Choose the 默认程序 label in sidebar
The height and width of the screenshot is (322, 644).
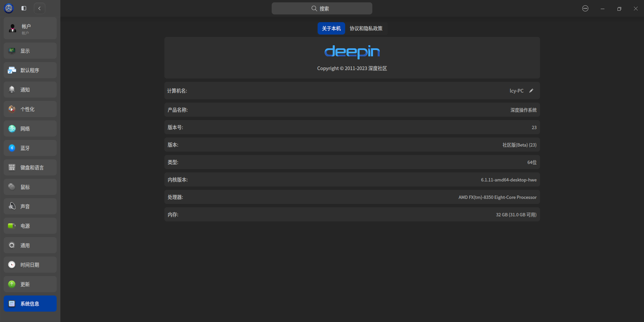30,70
